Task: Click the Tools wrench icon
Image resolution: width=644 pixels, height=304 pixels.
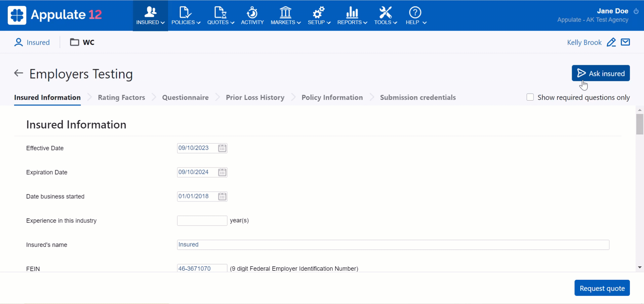Action: (385, 12)
